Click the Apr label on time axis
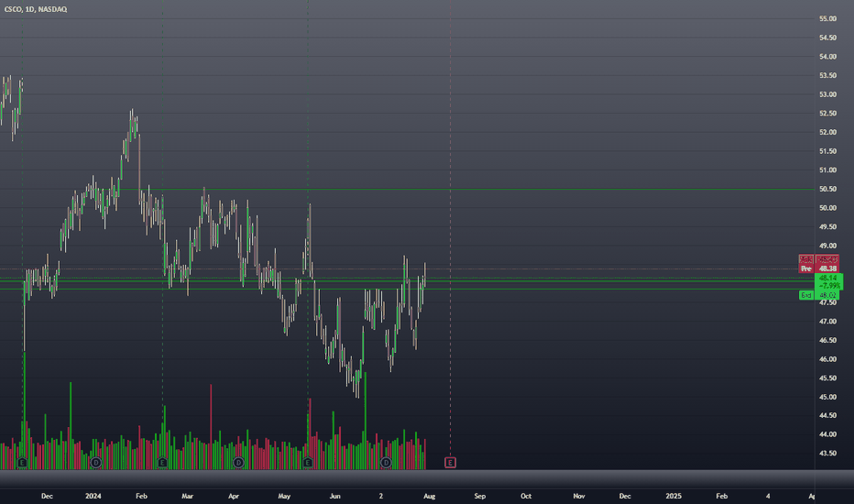Viewport: 854px width, 504px height. (234, 496)
